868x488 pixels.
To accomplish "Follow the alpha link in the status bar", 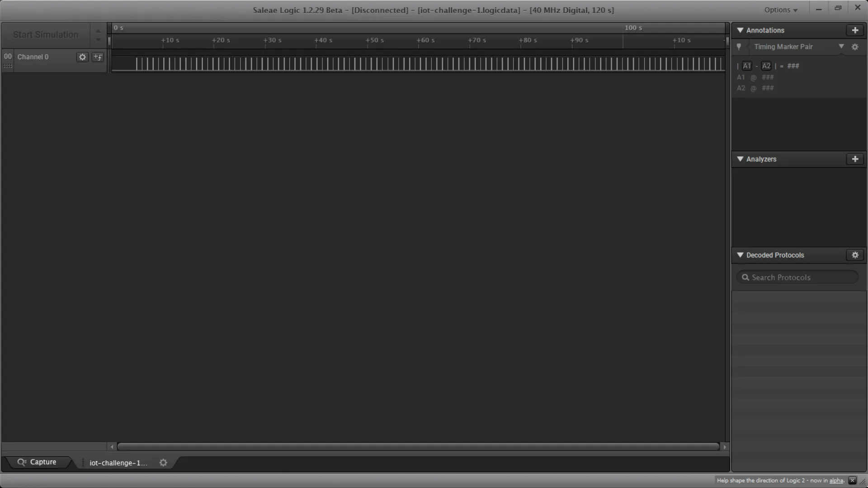I will (836, 480).
